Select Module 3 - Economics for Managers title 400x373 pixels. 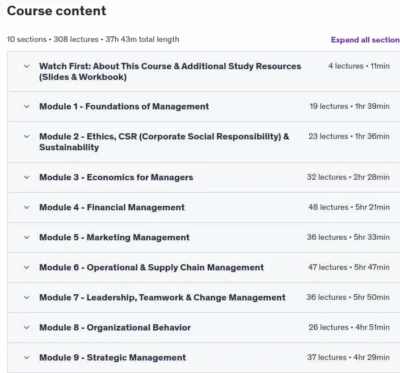point(116,177)
